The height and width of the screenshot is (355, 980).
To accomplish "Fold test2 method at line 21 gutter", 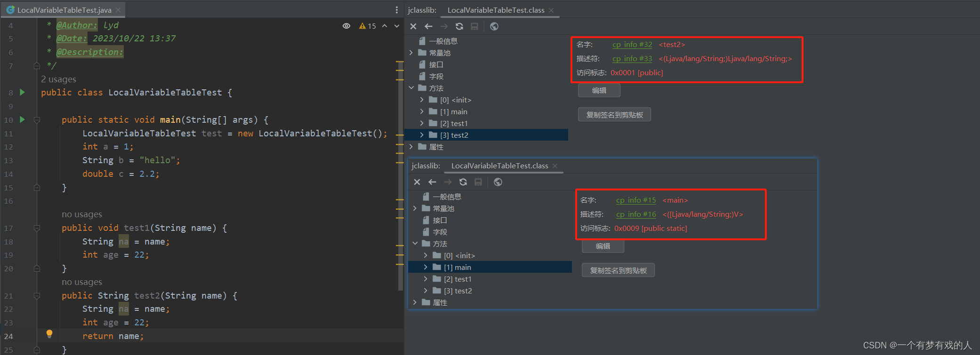I will click(x=37, y=296).
